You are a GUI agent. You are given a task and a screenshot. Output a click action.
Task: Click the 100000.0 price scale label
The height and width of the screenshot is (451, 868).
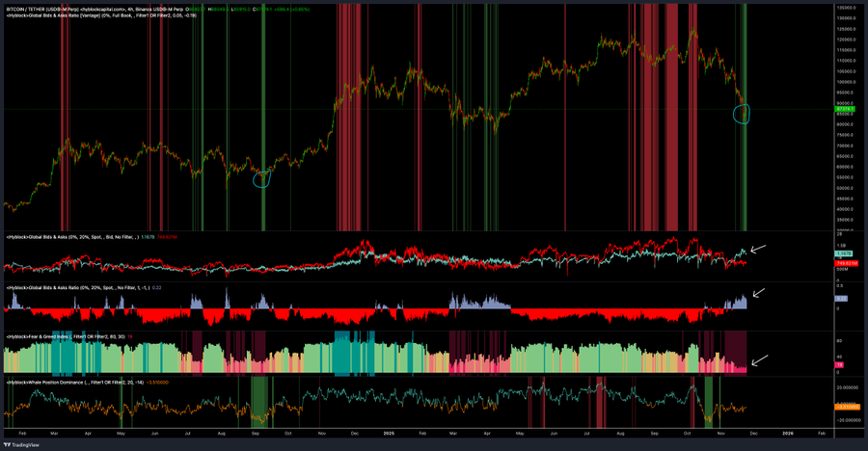[x=846, y=82]
